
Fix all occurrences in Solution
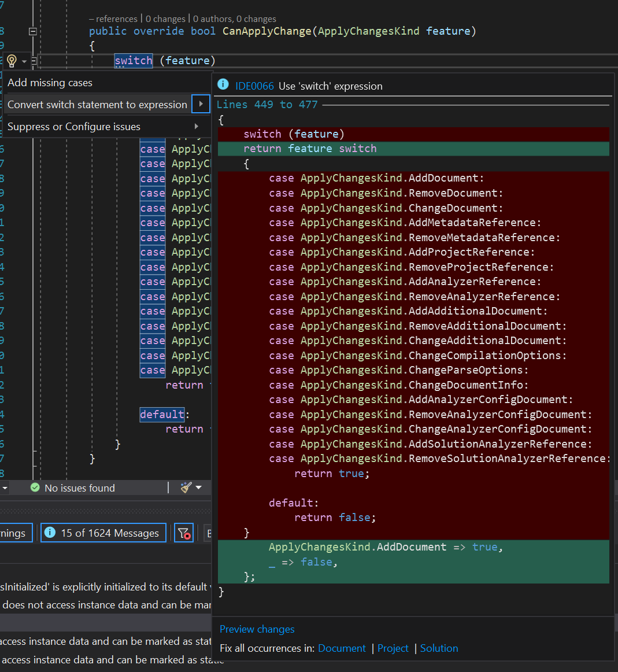coord(439,648)
